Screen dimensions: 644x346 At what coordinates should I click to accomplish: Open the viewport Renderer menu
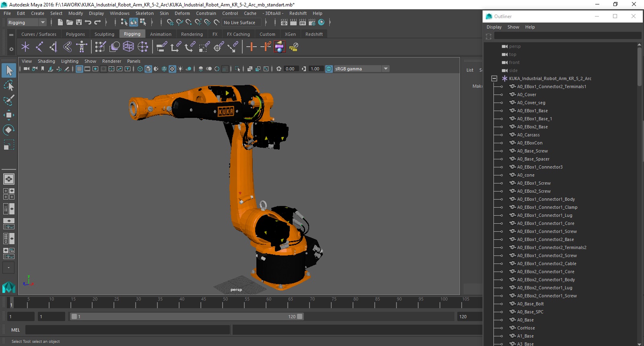pyautogui.click(x=111, y=61)
